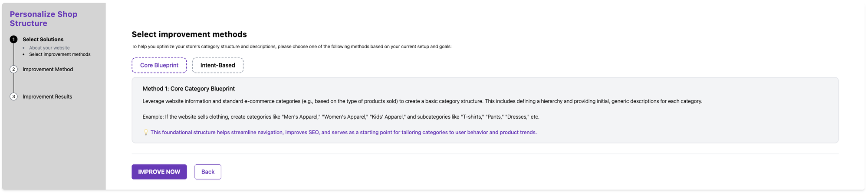
Task: Open the About your website sub-step
Action: pyautogui.click(x=49, y=48)
